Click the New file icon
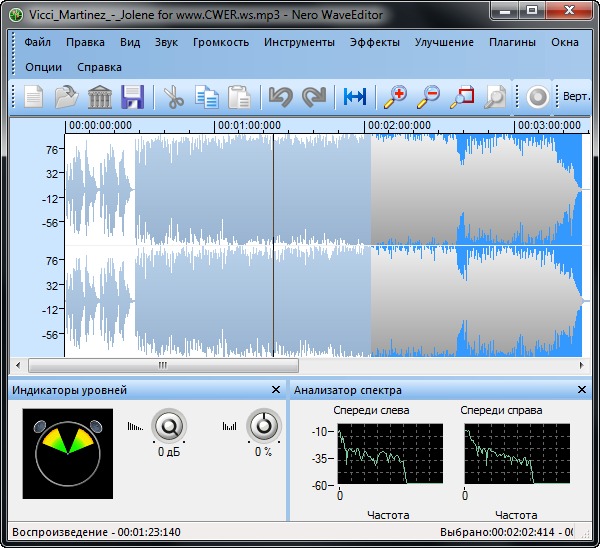The width and height of the screenshot is (600, 548). [35, 97]
